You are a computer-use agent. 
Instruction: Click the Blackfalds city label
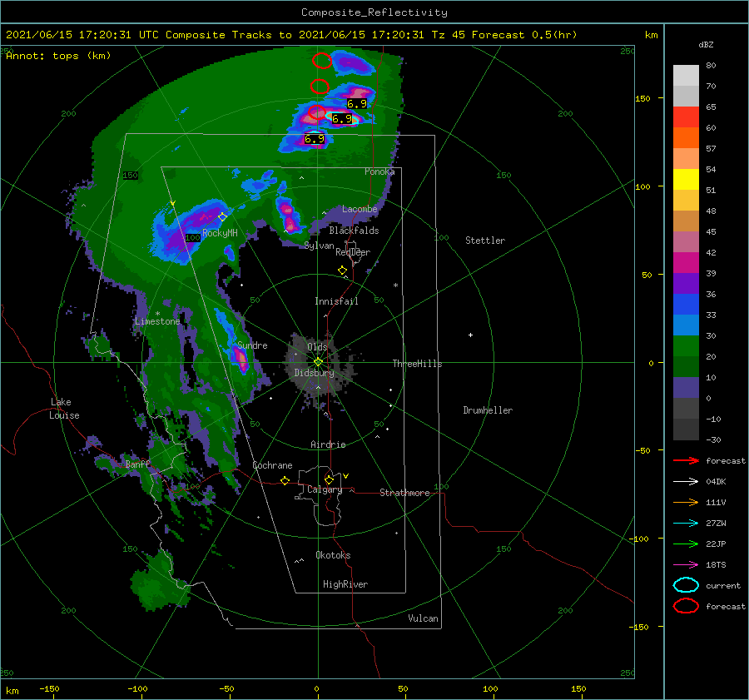[x=354, y=231]
